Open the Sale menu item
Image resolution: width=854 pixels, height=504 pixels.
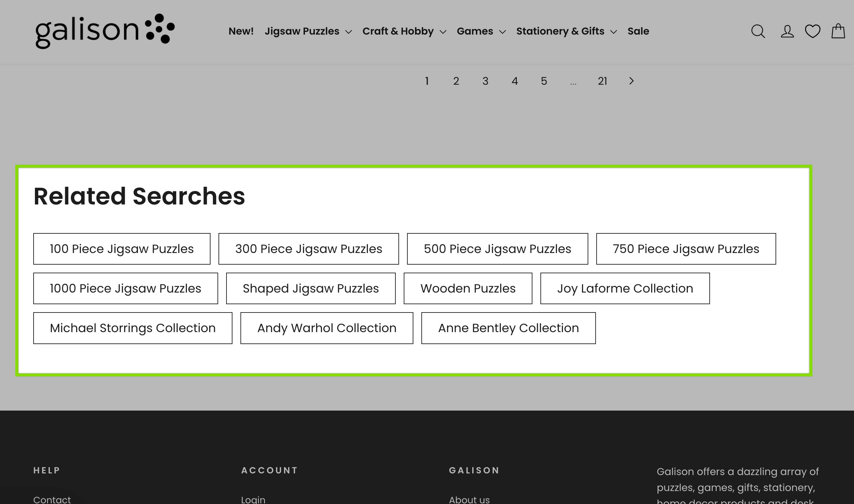coord(638,31)
